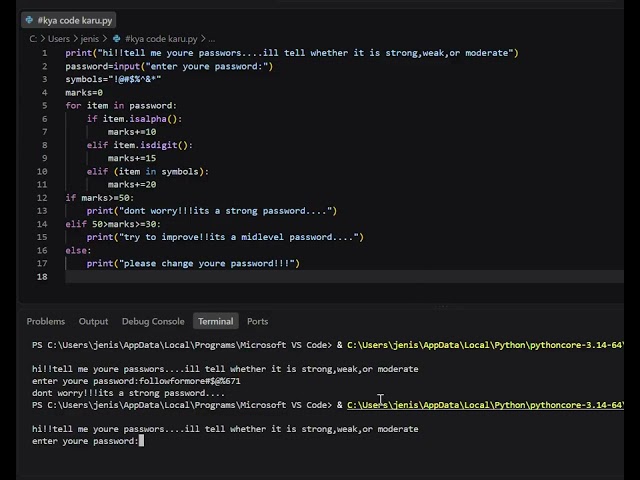Click the first yellow Python path in terminal
The image size is (640, 480).
point(485,345)
